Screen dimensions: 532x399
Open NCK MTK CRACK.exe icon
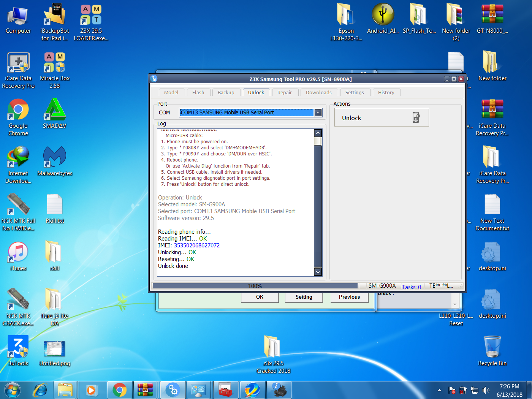click(18, 307)
